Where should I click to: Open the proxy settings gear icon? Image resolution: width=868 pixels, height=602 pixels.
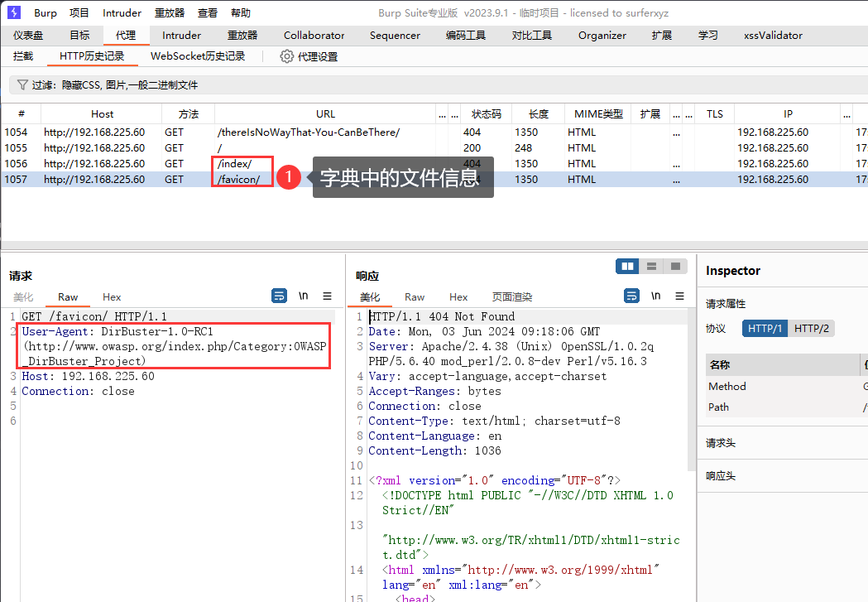click(286, 56)
